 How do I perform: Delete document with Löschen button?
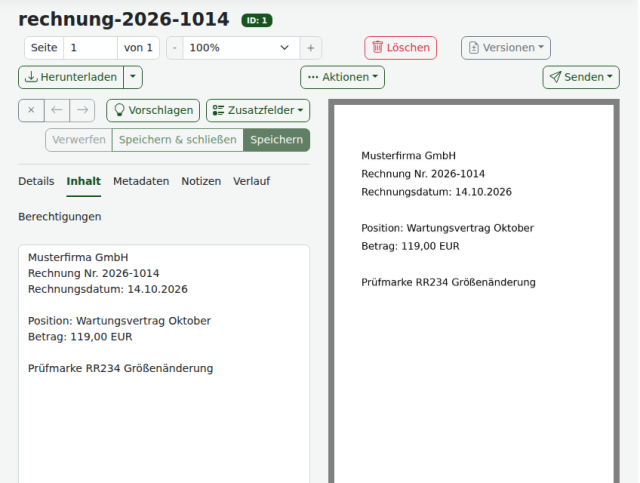(x=400, y=48)
